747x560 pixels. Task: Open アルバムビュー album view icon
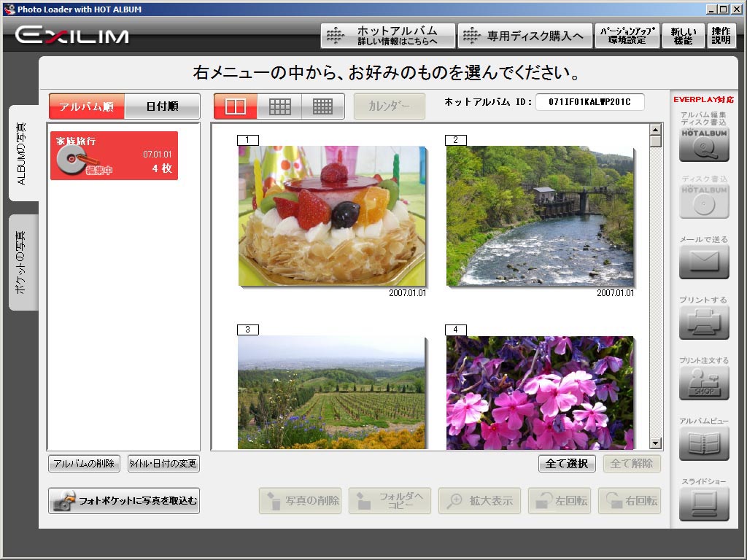coord(703,443)
